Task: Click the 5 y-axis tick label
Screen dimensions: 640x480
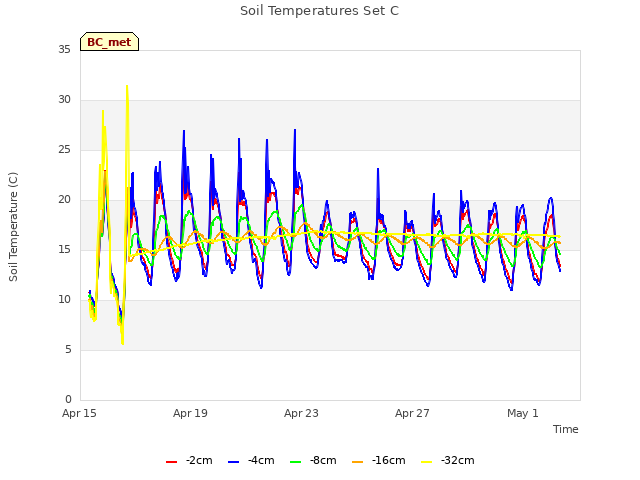Action: click(68, 350)
